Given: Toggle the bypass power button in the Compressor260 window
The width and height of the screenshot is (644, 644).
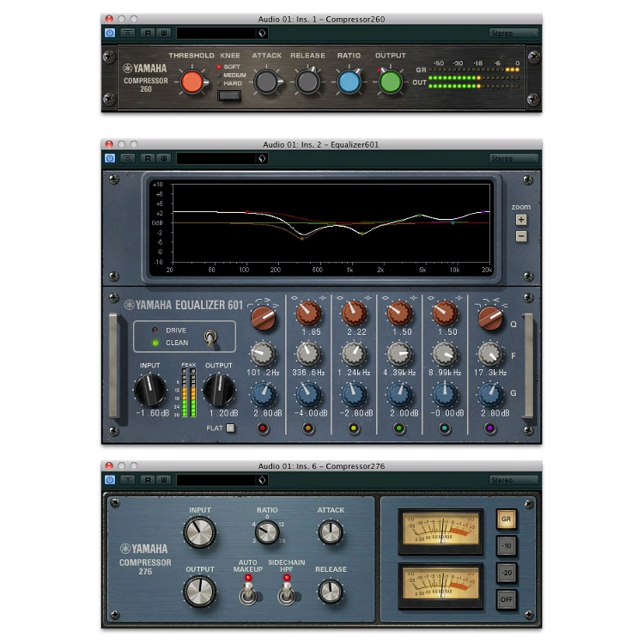Looking at the screenshot, I should tap(110, 33).
